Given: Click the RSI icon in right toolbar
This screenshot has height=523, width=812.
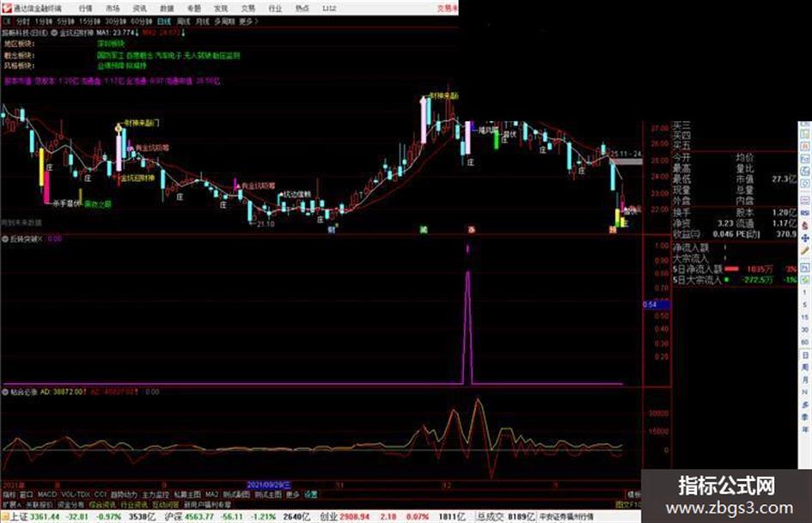Looking at the screenshot, I should [805, 213].
